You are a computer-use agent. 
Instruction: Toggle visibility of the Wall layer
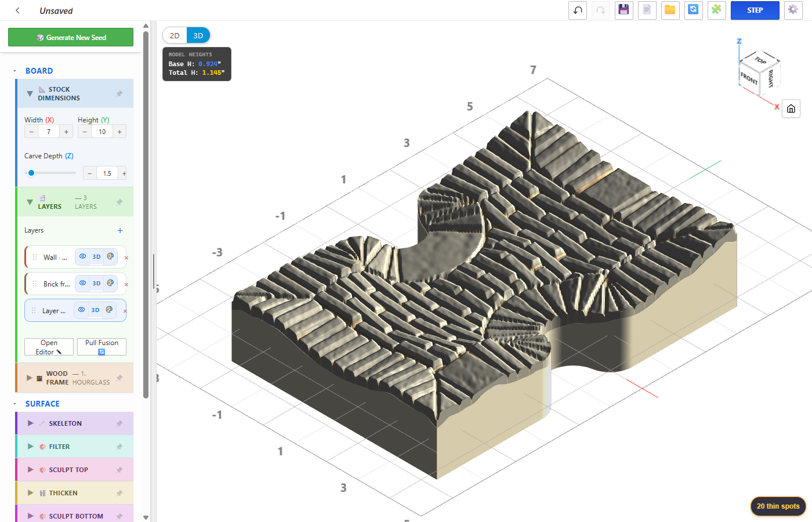83,256
